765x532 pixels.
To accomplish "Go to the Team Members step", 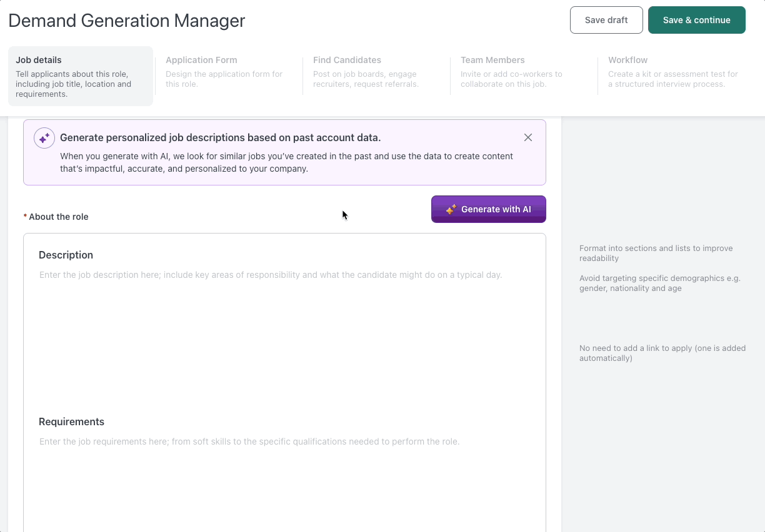I will 522,71.
